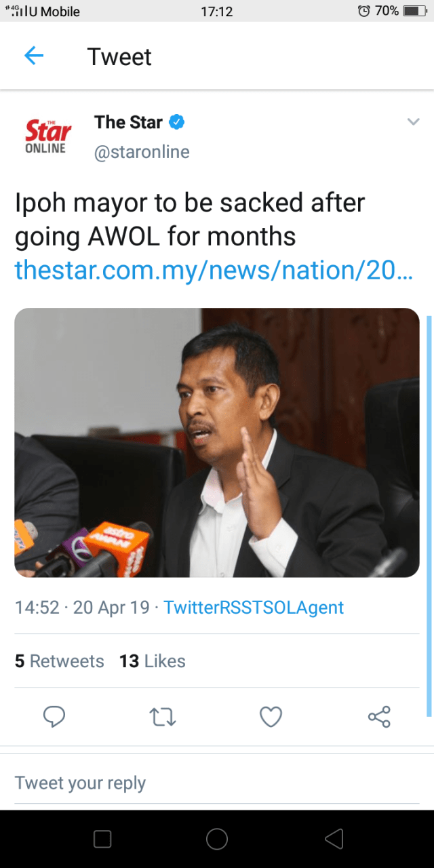This screenshot has height=868, width=434.
Task: Open the @staronline handle
Action: pyautogui.click(x=142, y=152)
